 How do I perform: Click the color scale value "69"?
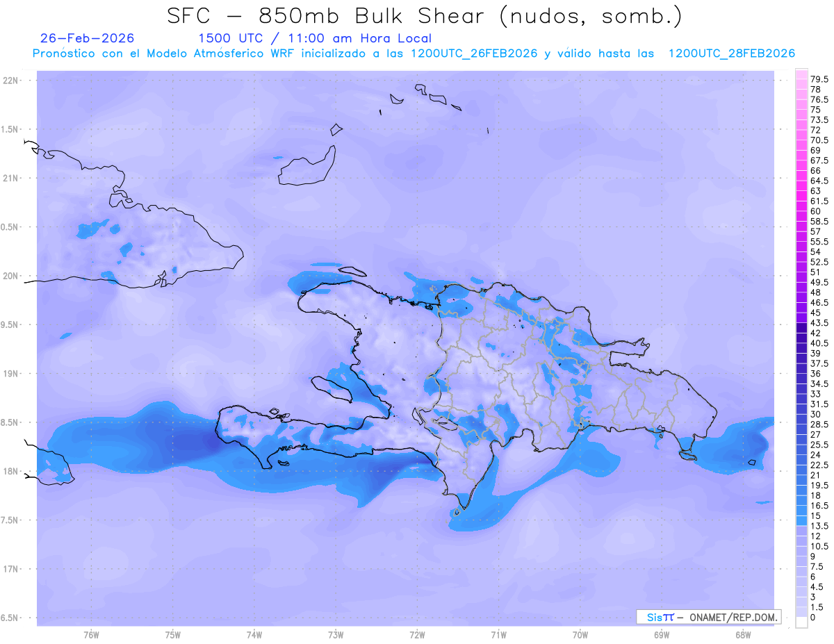pyautogui.click(x=816, y=150)
